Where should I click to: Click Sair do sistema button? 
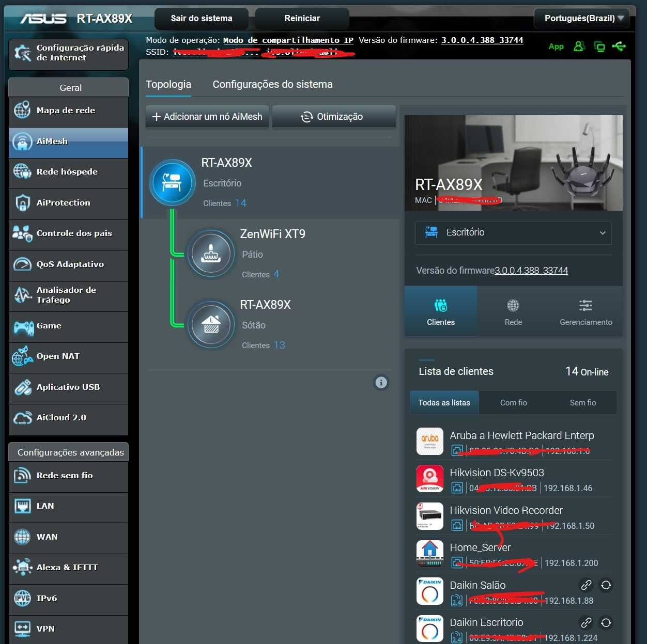(x=202, y=19)
